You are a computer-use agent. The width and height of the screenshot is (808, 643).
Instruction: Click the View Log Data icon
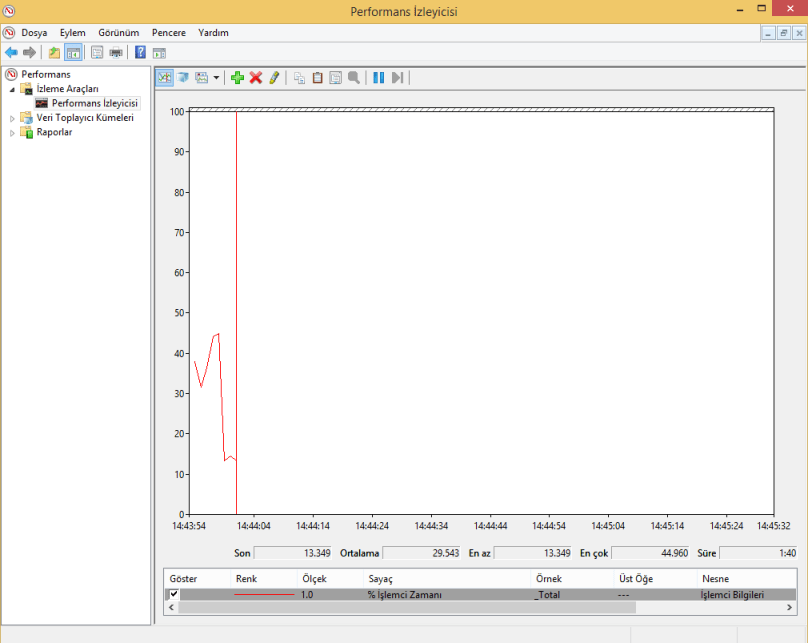pos(184,77)
